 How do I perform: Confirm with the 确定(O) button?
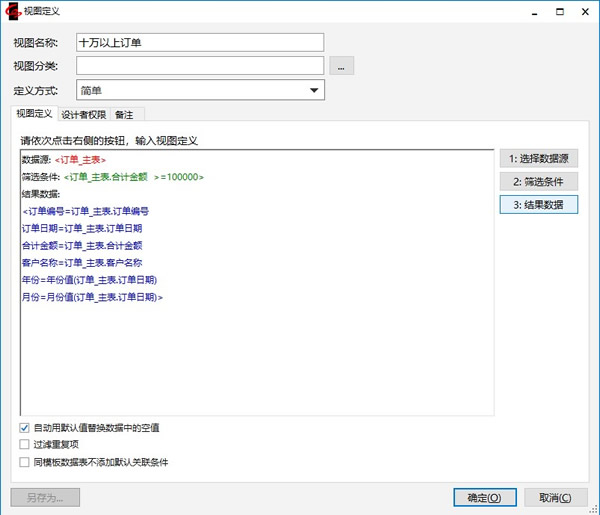click(x=484, y=497)
